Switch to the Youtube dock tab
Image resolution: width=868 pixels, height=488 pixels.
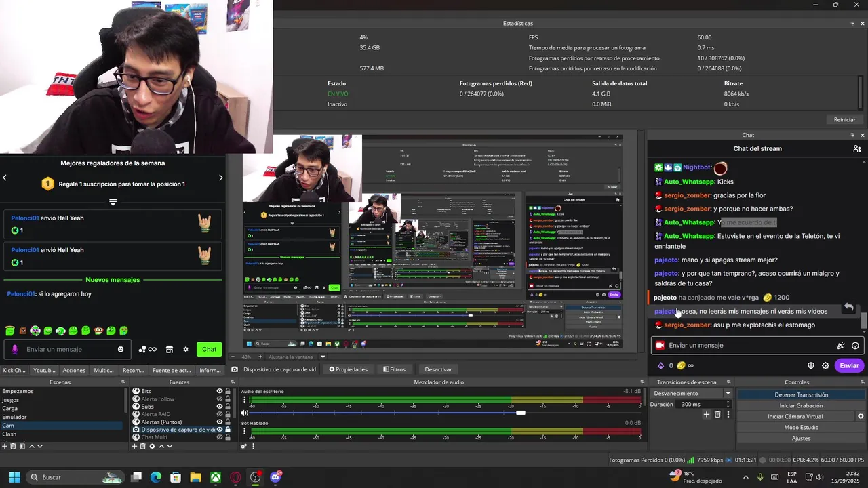click(x=44, y=370)
